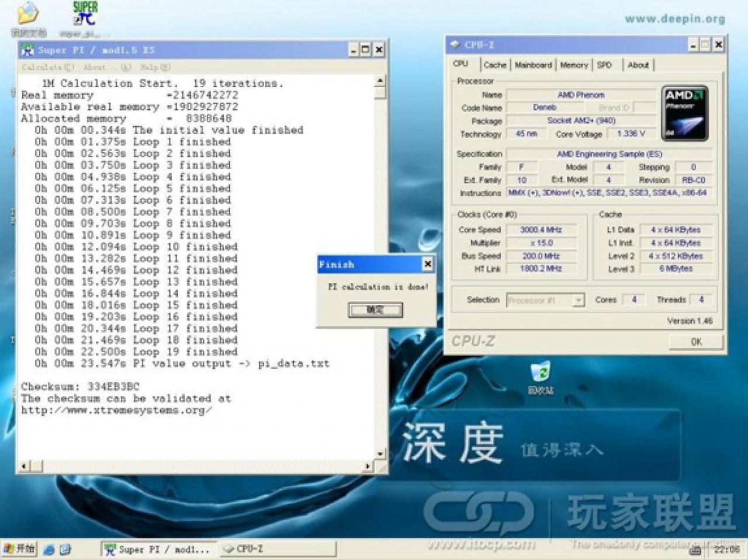Switch to the Memory tab in CPU-Z

click(574, 65)
